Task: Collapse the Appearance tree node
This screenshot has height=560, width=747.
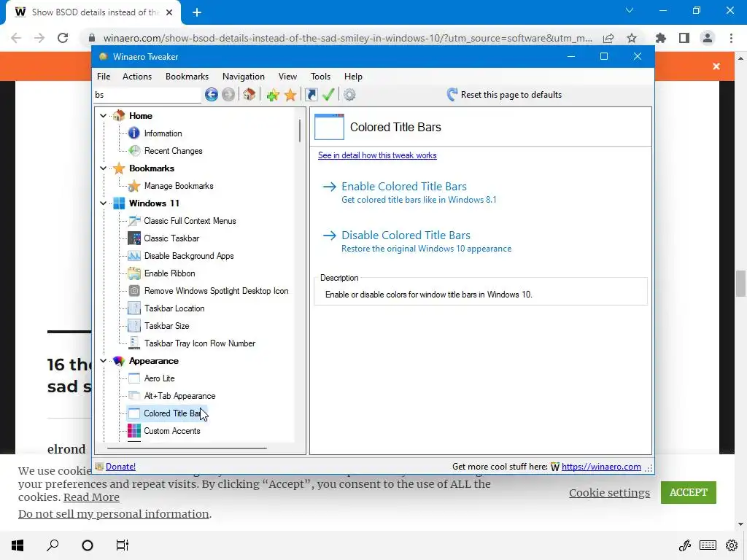Action: click(103, 361)
